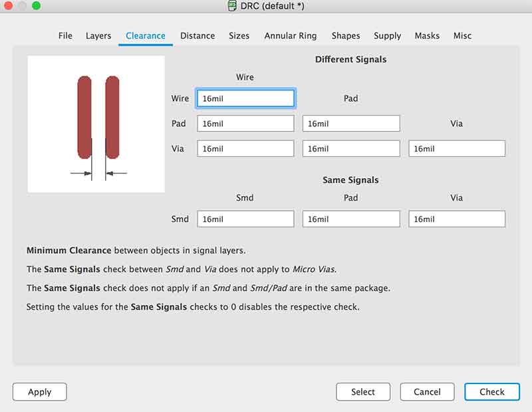Open the Supply tab

point(387,36)
